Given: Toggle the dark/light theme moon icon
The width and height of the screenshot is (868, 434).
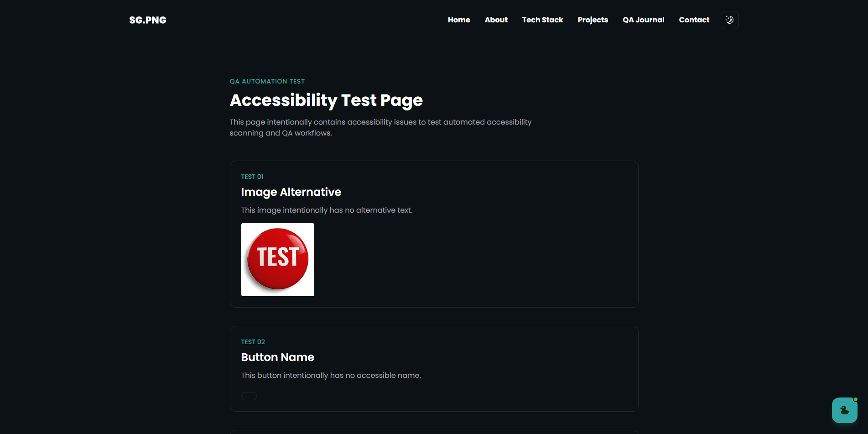Looking at the screenshot, I should click(x=729, y=20).
